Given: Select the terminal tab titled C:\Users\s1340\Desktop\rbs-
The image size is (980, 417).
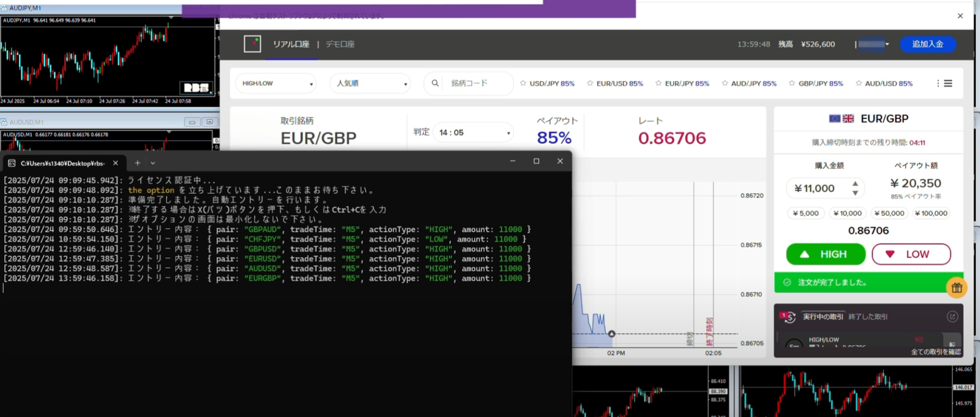Looking at the screenshot, I should point(64,163).
